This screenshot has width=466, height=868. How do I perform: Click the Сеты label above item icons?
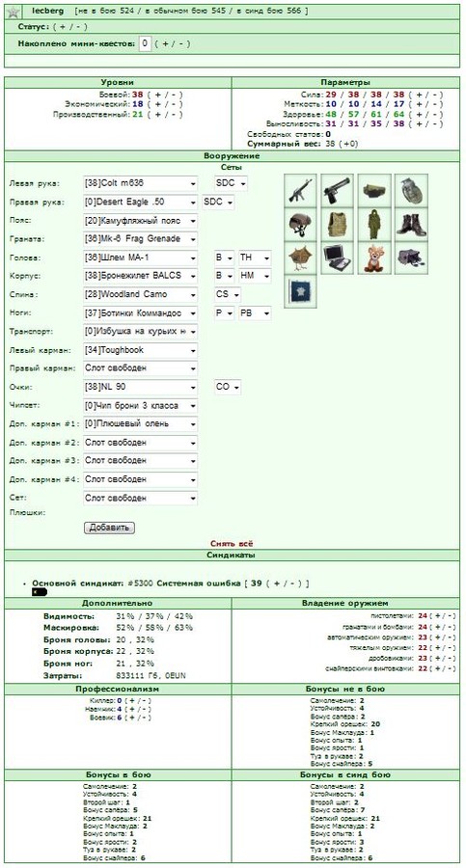pos(233,167)
